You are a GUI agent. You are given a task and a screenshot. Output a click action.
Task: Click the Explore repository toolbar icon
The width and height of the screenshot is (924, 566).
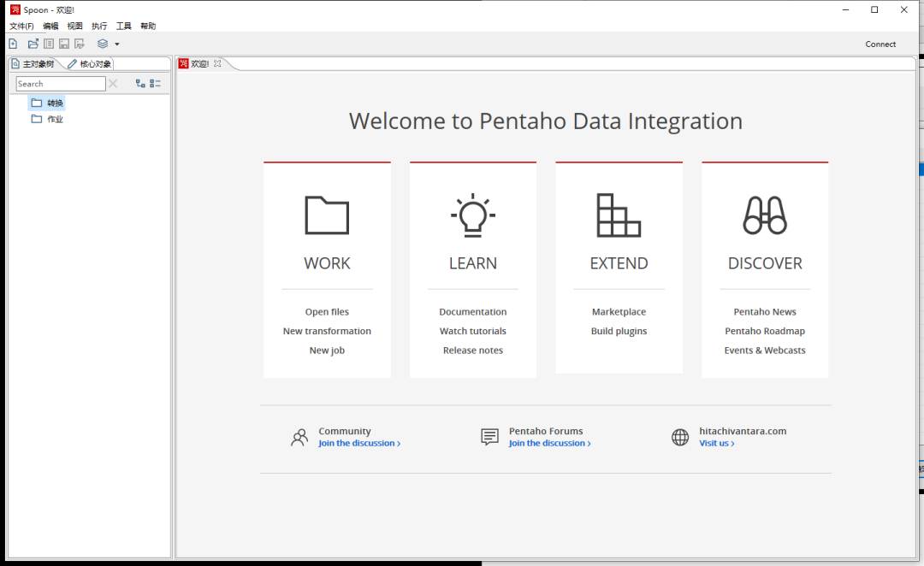[x=49, y=44]
